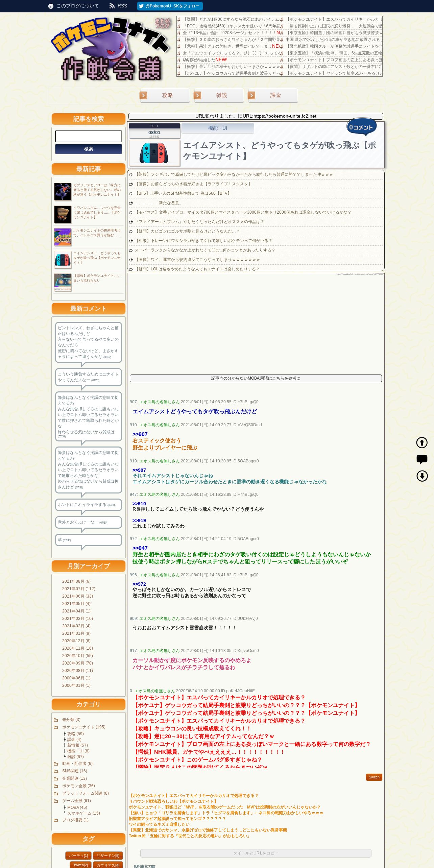This screenshot has width=434, height=868.
Task: Open the 2020年10月 (55) archive
Action: tap(77, 656)
